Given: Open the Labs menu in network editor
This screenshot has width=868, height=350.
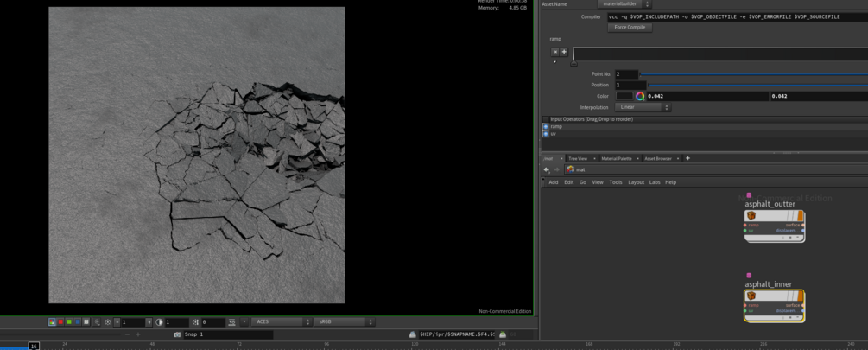Looking at the screenshot, I should point(655,182).
